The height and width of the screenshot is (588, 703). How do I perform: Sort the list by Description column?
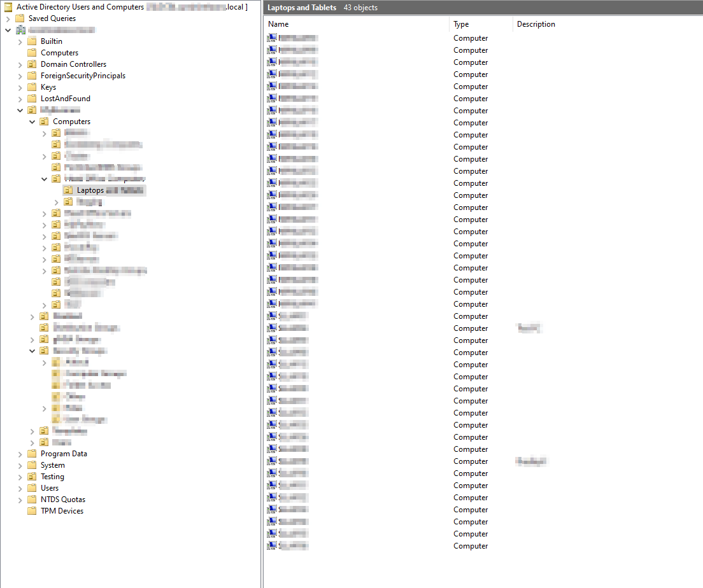[536, 24]
